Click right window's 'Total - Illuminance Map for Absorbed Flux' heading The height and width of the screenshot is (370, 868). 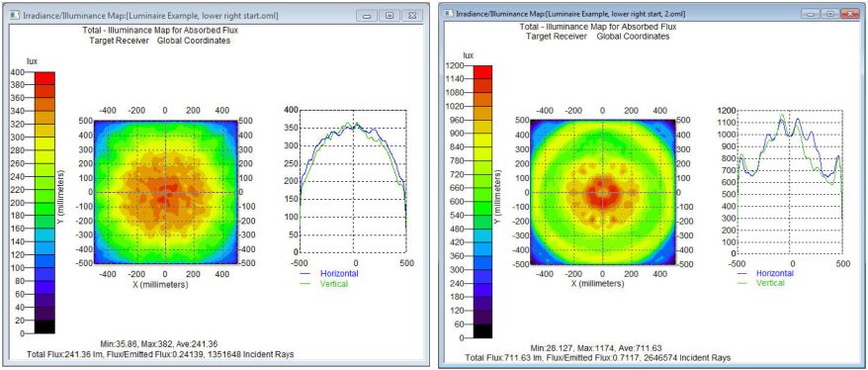click(x=598, y=27)
